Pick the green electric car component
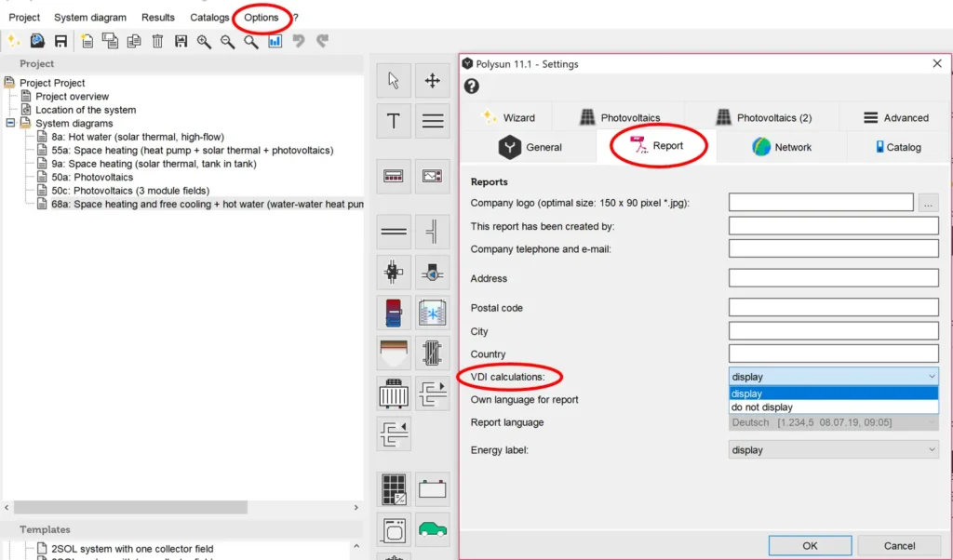The width and height of the screenshot is (953, 560). pos(432,528)
